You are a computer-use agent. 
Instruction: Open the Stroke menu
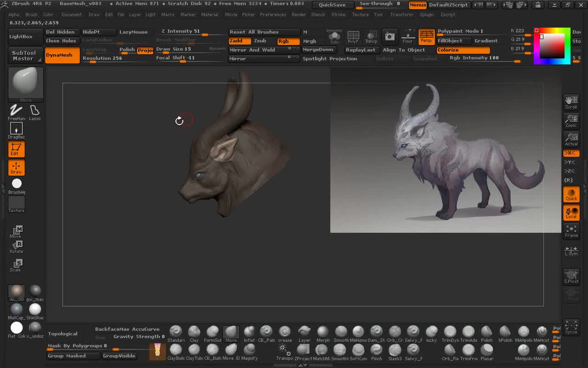coord(338,15)
